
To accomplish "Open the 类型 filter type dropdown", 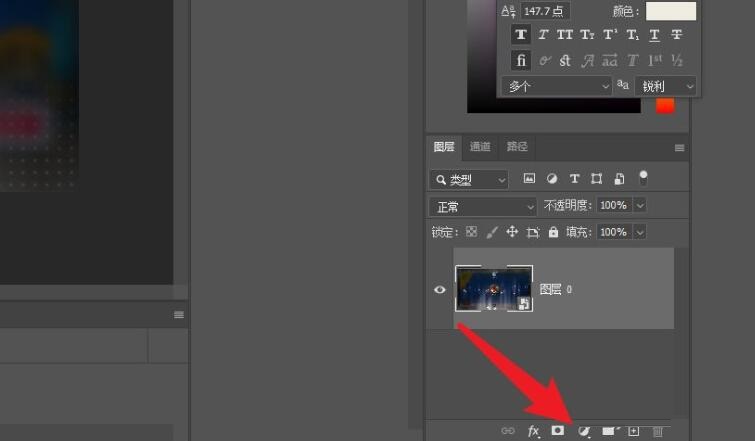I will pos(469,180).
